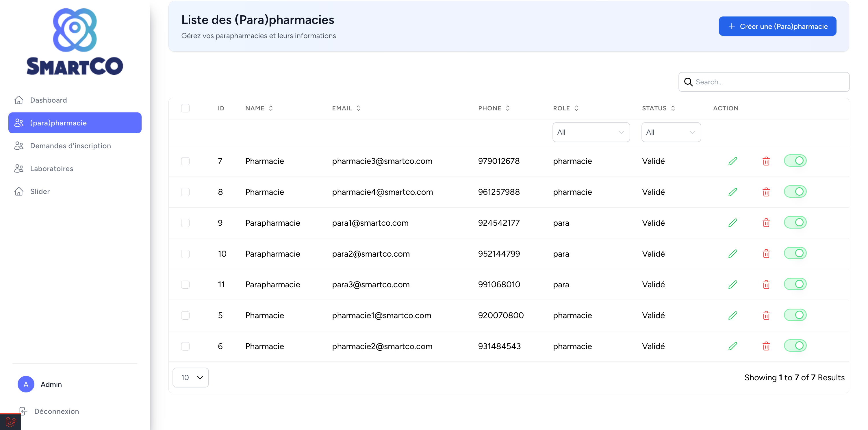Image resolution: width=868 pixels, height=430 pixels.
Task: Open the rows-per-page 10 dropdown
Action: click(191, 377)
